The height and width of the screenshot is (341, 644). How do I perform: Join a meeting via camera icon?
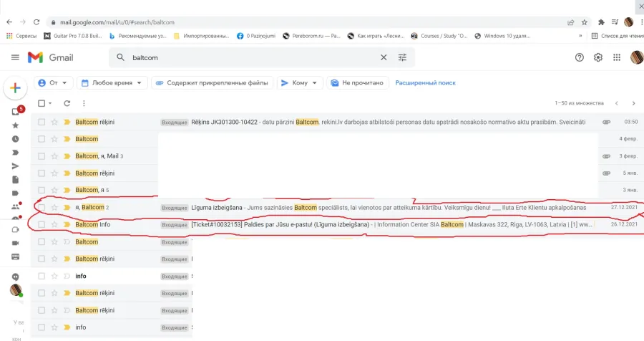click(x=15, y=243)
